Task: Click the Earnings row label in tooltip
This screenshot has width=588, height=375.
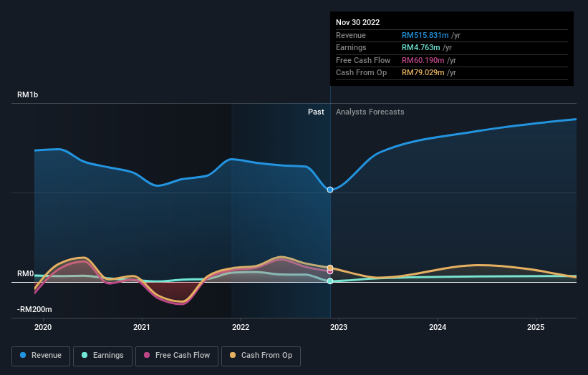Action: click(351, 47)
